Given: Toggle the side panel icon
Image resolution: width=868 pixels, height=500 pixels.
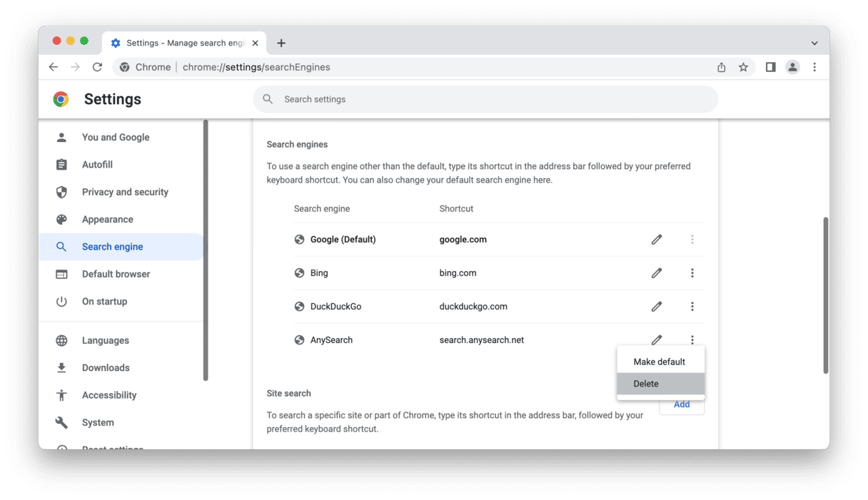Looking at the screenshot, I should coord(770,67).
